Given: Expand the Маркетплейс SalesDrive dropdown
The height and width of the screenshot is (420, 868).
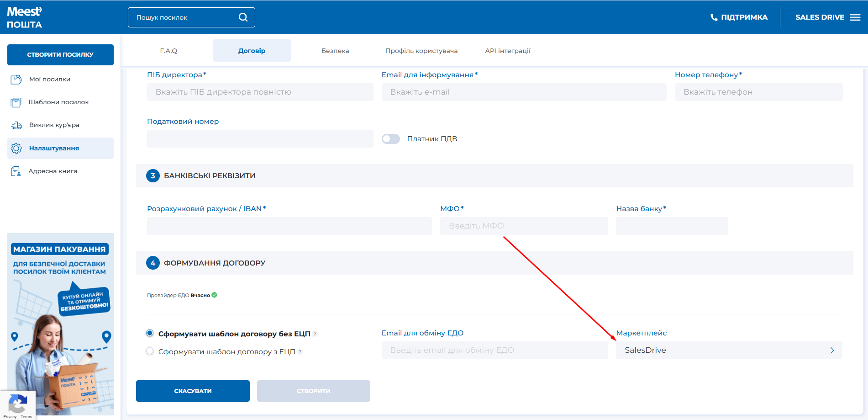Looking at the screenshot, I should tap(729, 351).
